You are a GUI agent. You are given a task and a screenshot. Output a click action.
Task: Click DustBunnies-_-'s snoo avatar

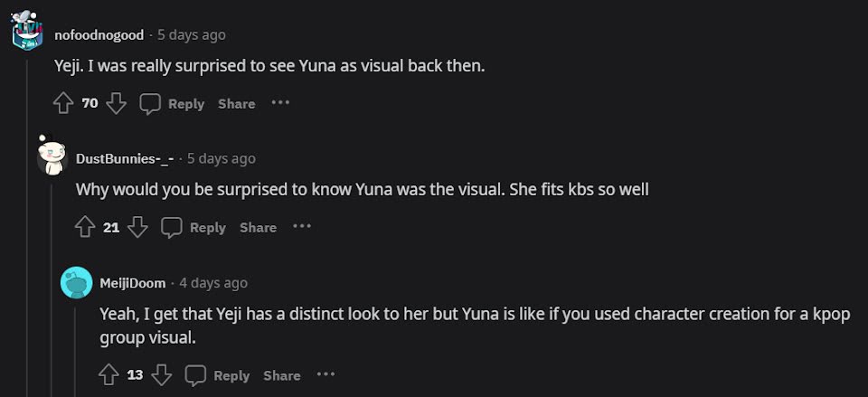point(51,157)
